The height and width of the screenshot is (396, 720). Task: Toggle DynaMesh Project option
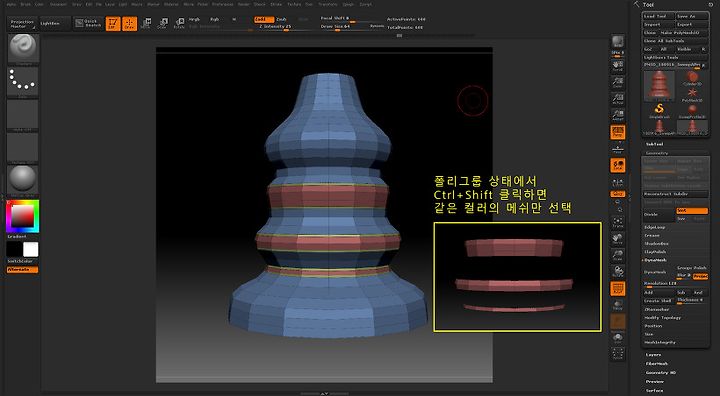coord(700,276)
